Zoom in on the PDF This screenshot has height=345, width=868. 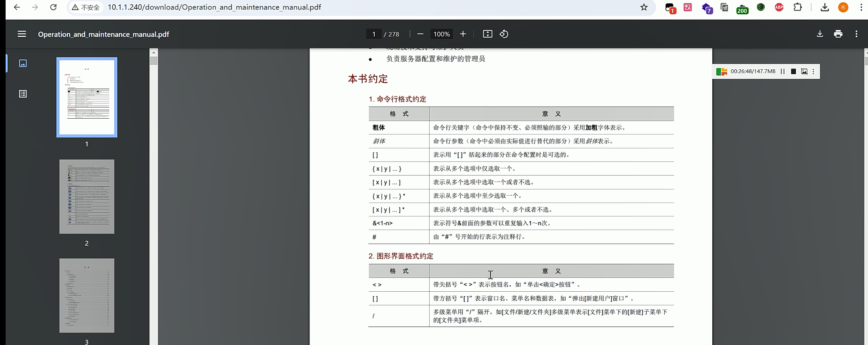(x=463, y=34)
